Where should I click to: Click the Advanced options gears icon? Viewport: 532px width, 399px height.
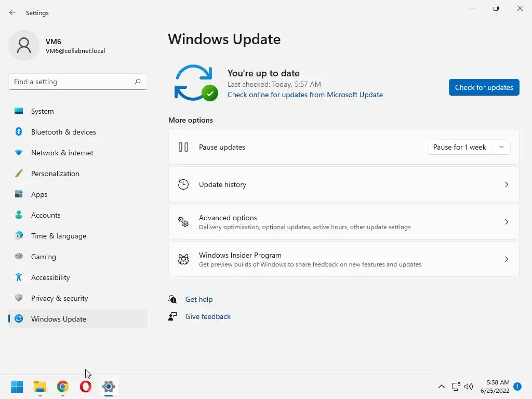(183, 222)
